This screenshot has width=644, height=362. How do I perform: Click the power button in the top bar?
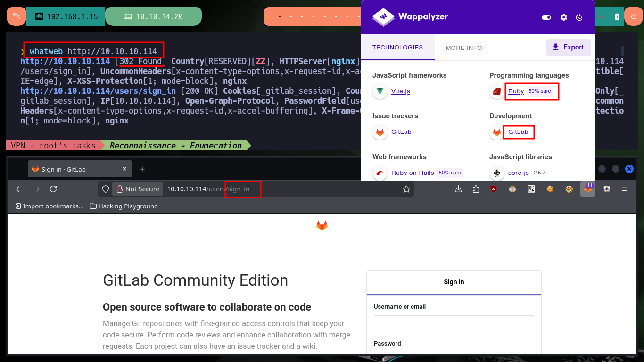click(x=634, y=16)
